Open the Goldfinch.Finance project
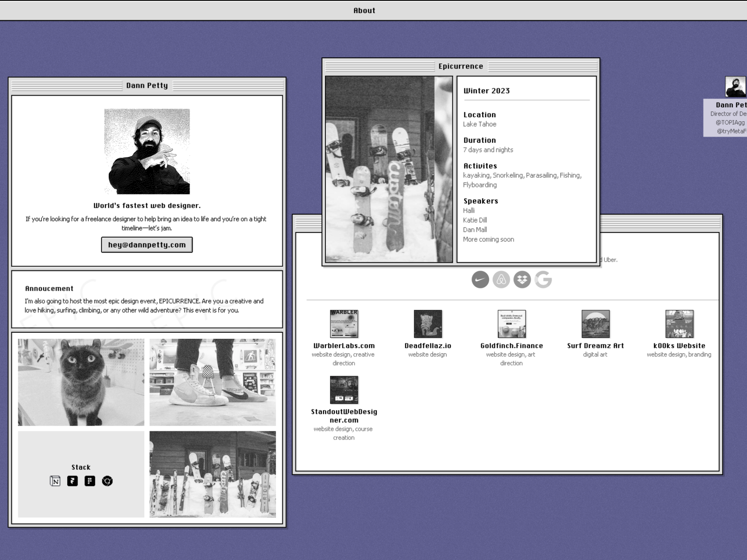Screen dimensions: 747x560 (511, 324)
